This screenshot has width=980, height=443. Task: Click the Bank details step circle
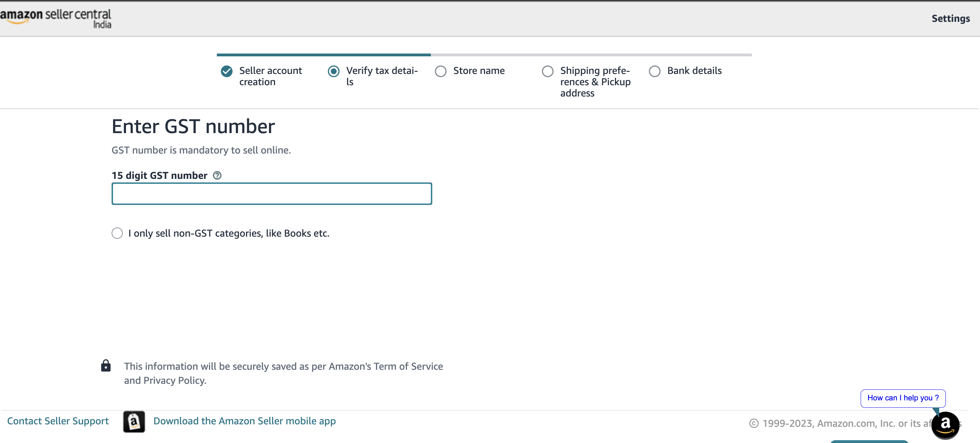pyautogui.click(x=654, y=71)
